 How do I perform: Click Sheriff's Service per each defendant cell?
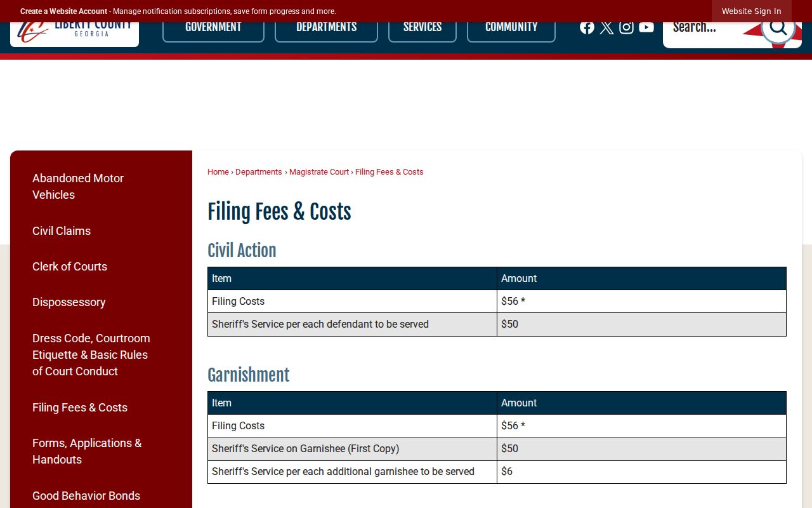[352, 324]
